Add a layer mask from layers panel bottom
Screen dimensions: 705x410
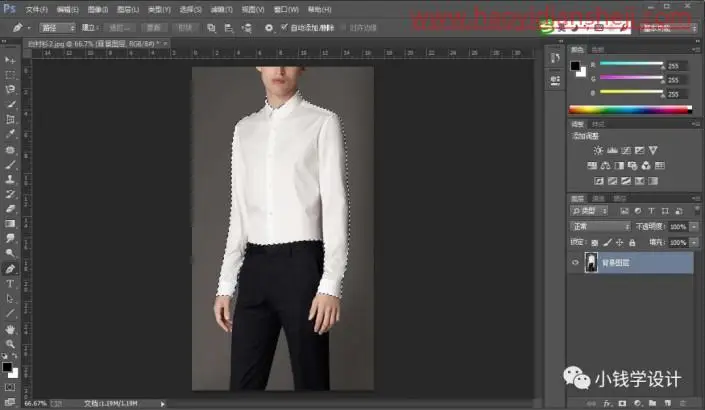[x=622, y=403]
